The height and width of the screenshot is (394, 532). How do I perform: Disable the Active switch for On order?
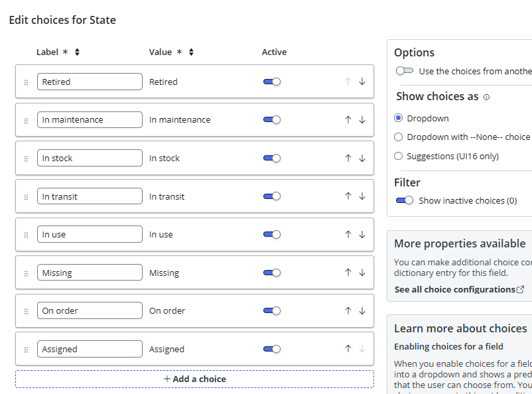coord(272,310)
